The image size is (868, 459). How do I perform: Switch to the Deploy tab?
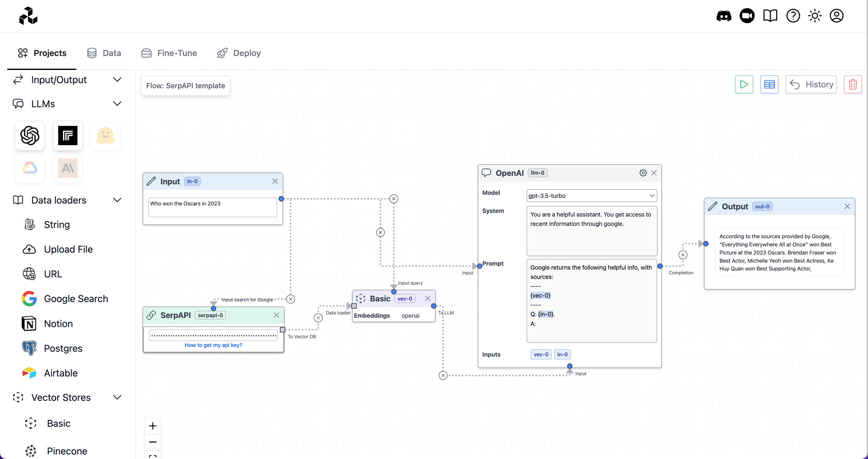click(239, 53)
